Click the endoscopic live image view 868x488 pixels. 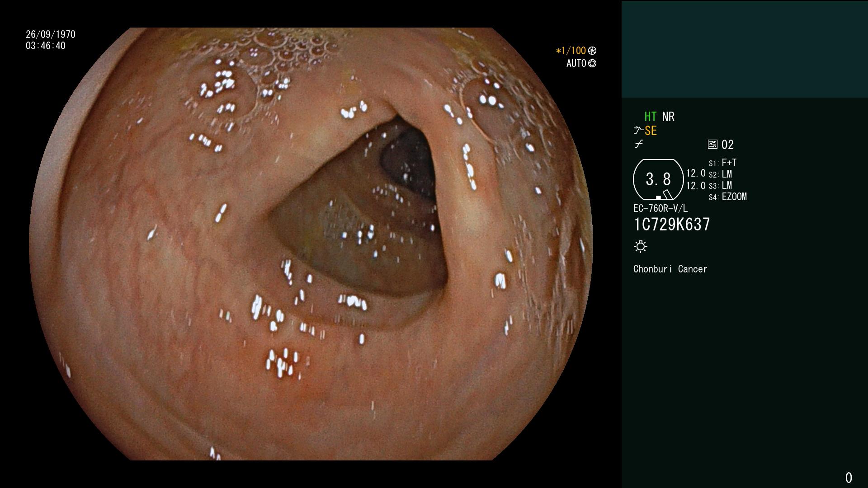(x=311, y=244)
